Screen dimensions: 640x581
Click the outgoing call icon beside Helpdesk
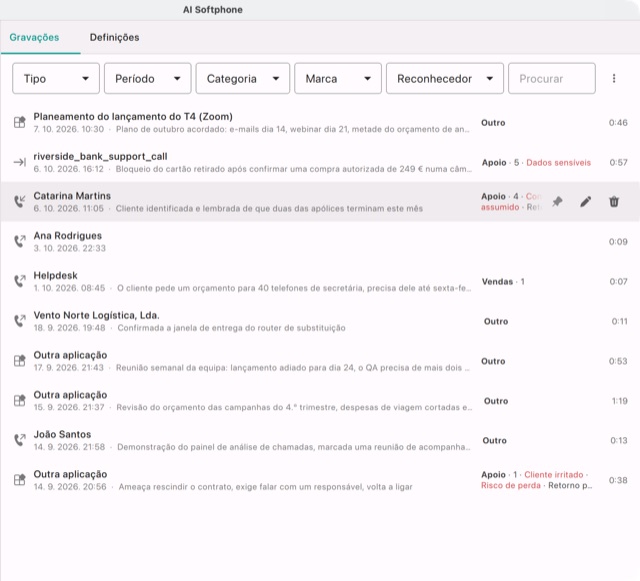tap(20, 281)
